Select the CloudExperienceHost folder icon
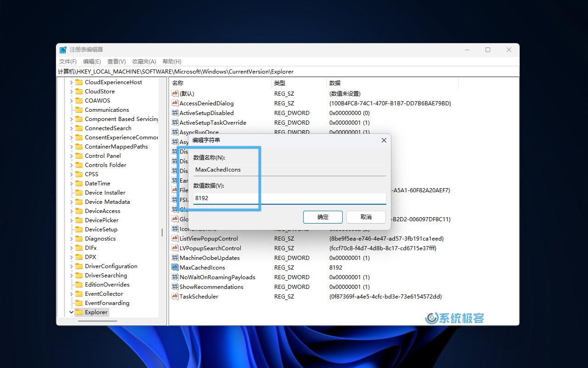The width and height of the screenshot is (588, 368). point(79,82)
